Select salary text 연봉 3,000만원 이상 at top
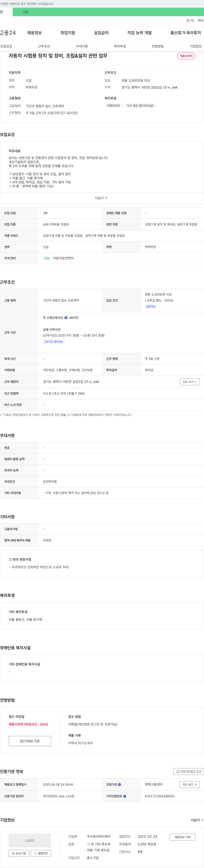204x868 pixels. tap(136, 80)
